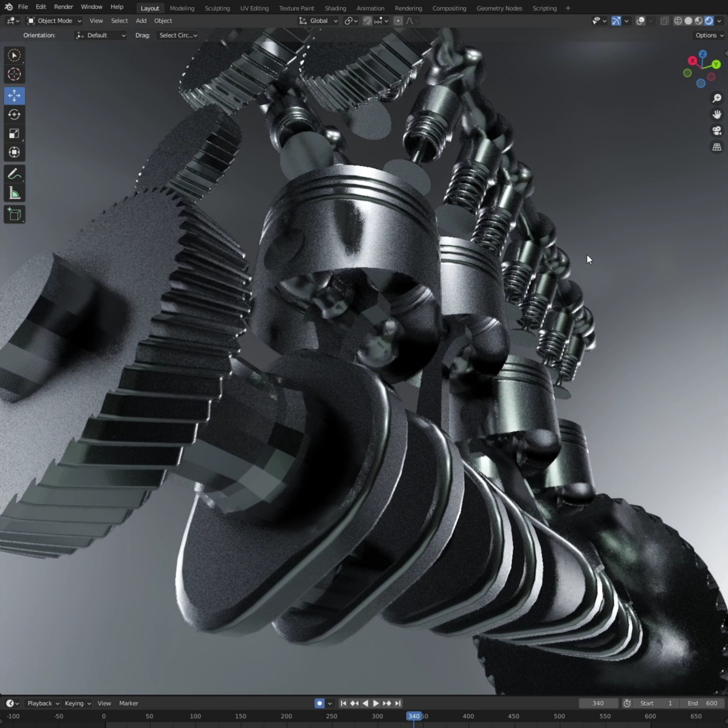Click the navigation gizmo Y axis

(716, 64)
